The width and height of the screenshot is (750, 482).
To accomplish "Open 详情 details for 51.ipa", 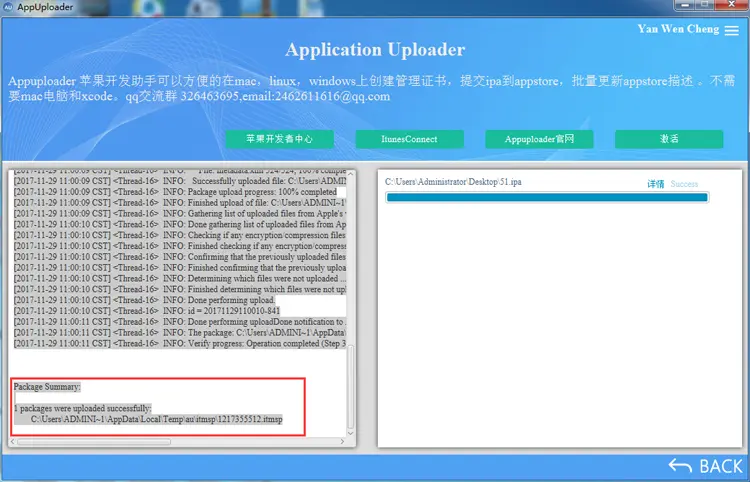I will click(x=656, y=184).
